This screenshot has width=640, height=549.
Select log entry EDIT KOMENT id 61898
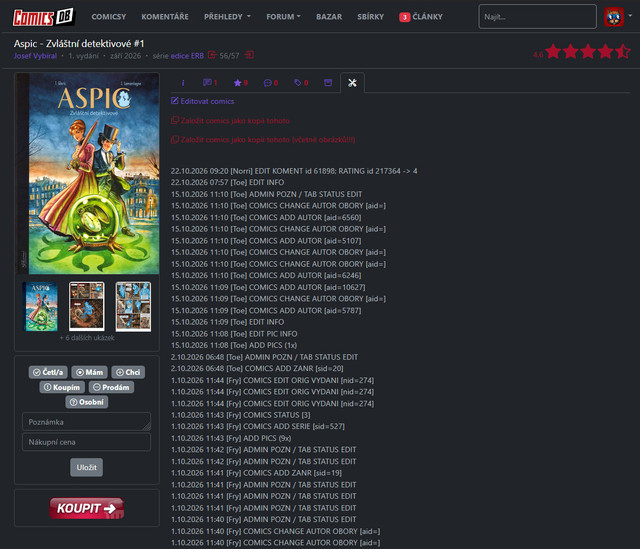pos(294,171)
